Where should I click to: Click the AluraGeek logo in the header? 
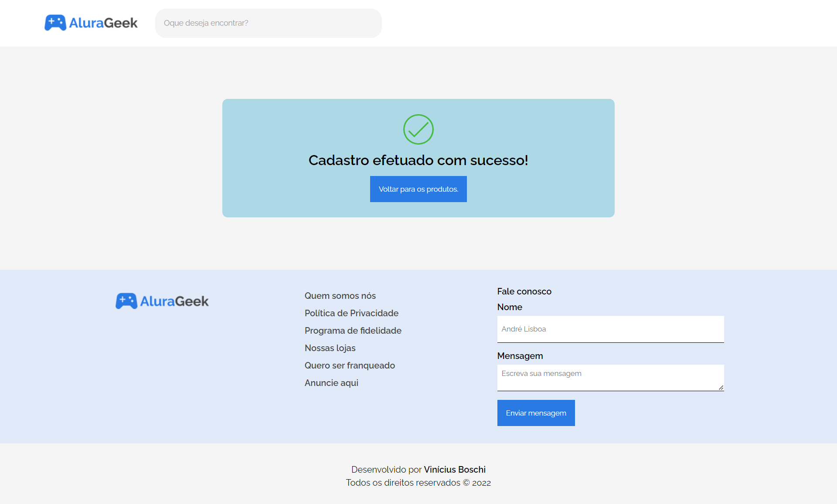coord(91,23)
